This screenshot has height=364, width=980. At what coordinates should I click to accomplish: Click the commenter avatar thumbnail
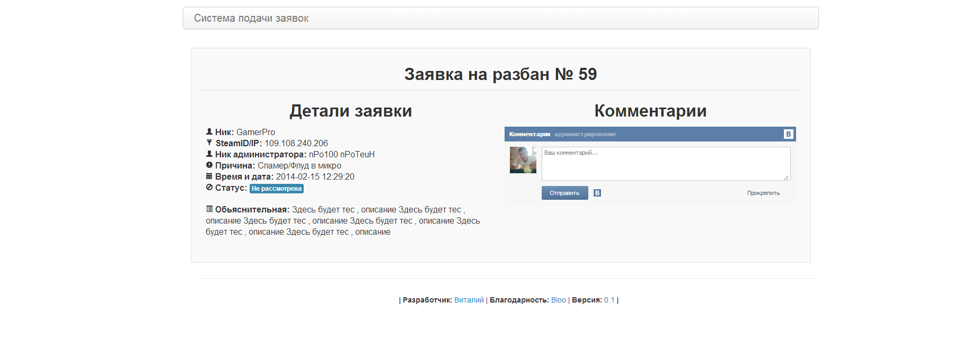coord(523,160)
